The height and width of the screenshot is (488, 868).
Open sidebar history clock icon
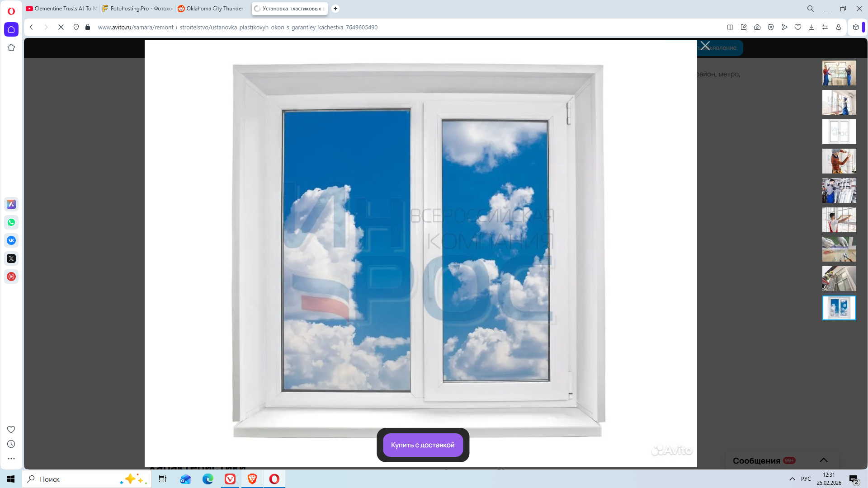[11, 444]
